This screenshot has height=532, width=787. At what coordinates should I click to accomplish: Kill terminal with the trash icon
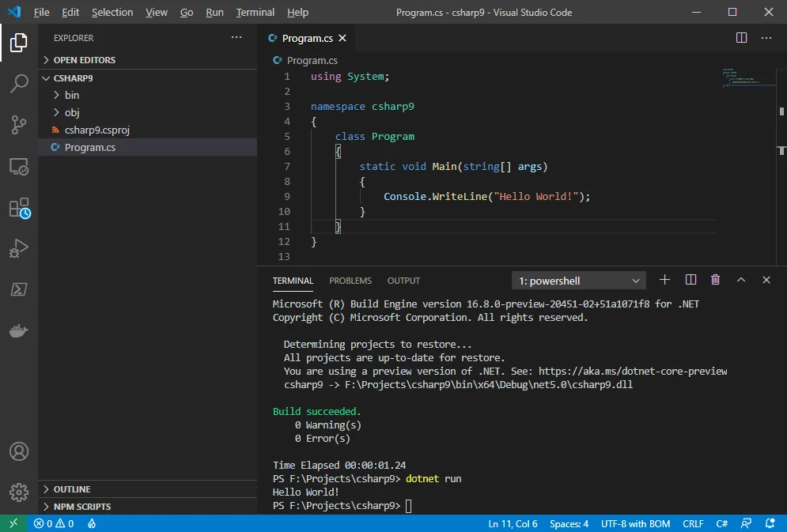pyautogui.click(x=715, y=280)
